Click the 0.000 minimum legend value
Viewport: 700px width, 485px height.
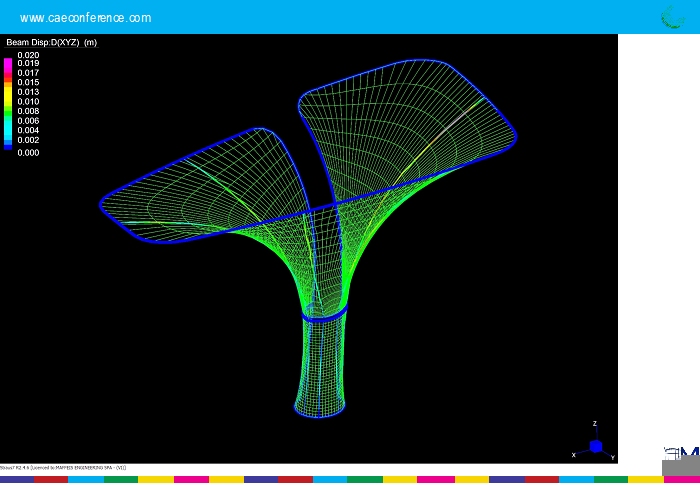(28, 153)
